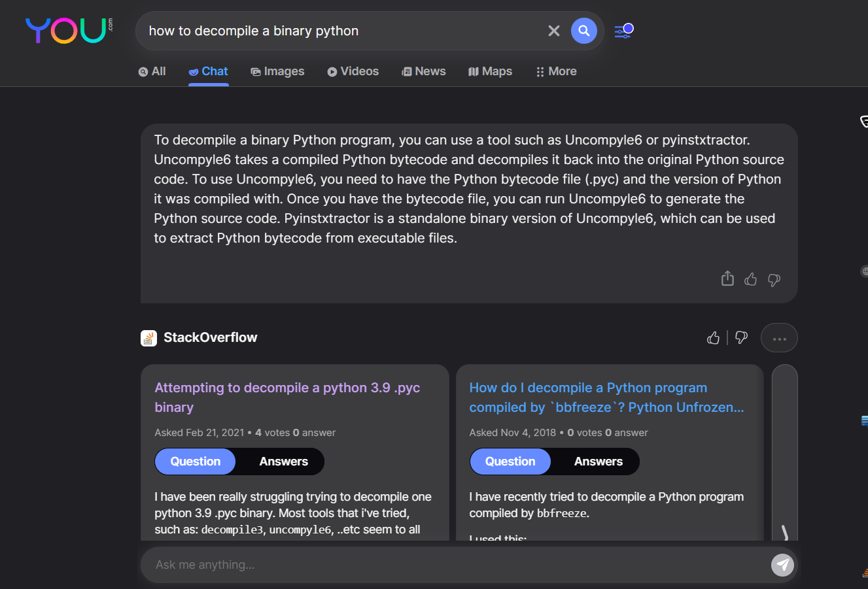Open 'Attempting to decompile a python 3.9 .pyc' link
868x589 pixels.
click(x=287, y=397)
